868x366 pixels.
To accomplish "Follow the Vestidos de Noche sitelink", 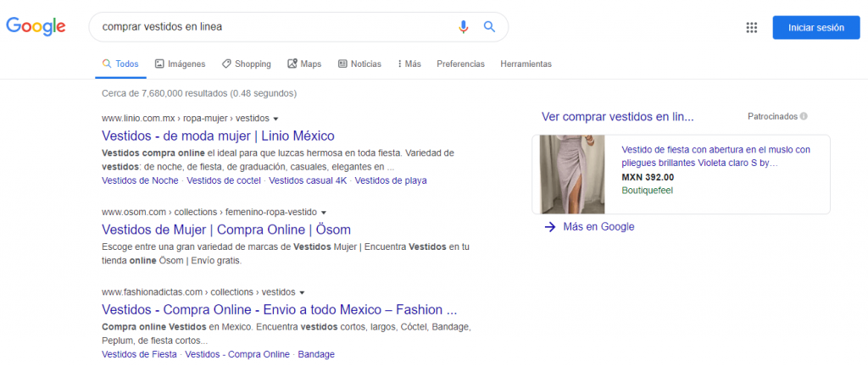I will pyautogui.click(x=140, y=180).
